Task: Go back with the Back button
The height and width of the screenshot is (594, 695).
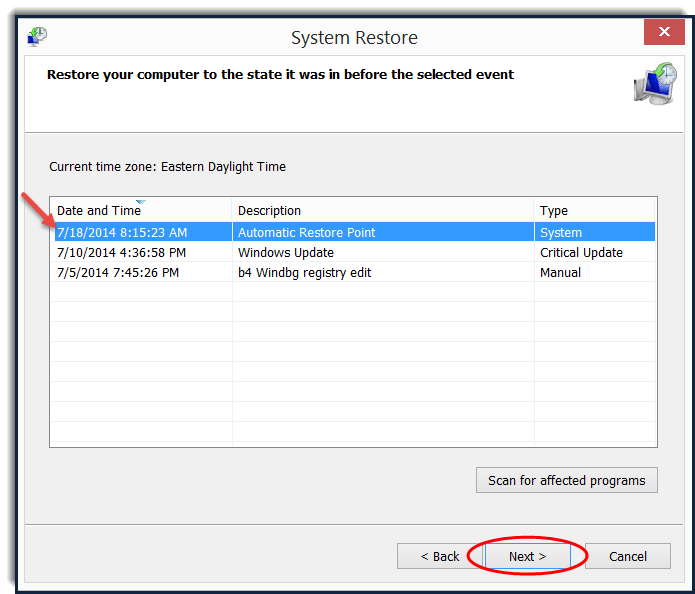Action: (440, 556)
